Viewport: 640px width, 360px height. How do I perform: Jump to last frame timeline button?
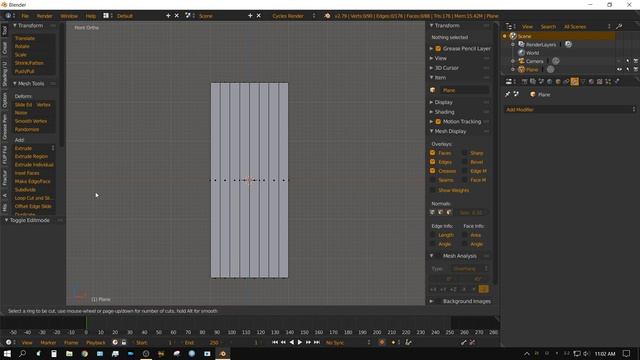tap(317, 342)
